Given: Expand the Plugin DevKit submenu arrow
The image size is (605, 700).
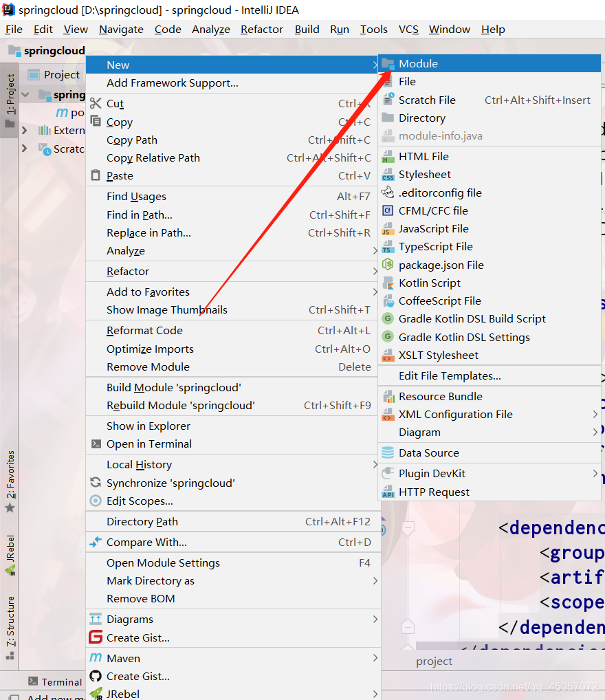Looking at the screenshot, I should (x=595, y=473).
